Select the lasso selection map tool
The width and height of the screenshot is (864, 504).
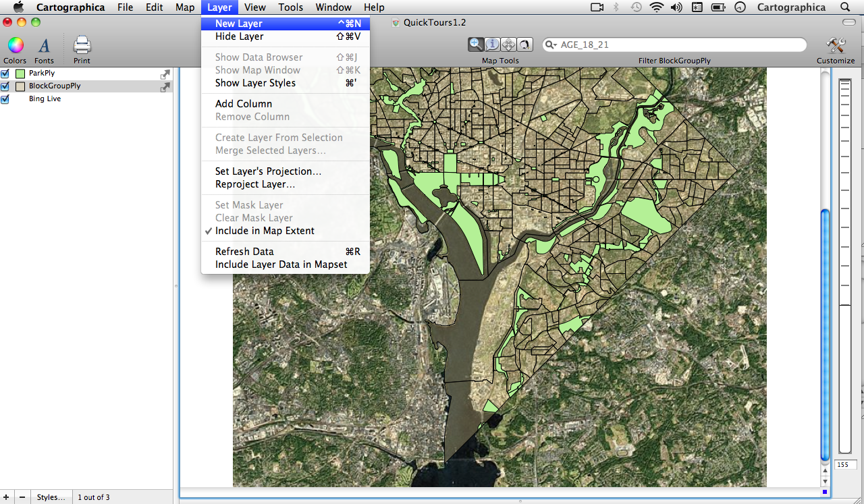(x=524, y=45)
